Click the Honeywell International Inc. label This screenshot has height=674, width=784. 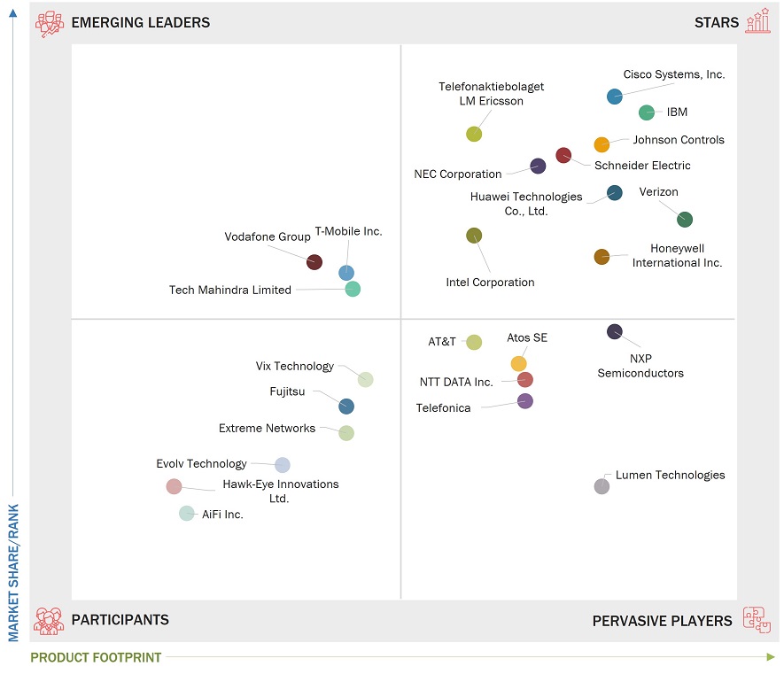tap(677, 256)
